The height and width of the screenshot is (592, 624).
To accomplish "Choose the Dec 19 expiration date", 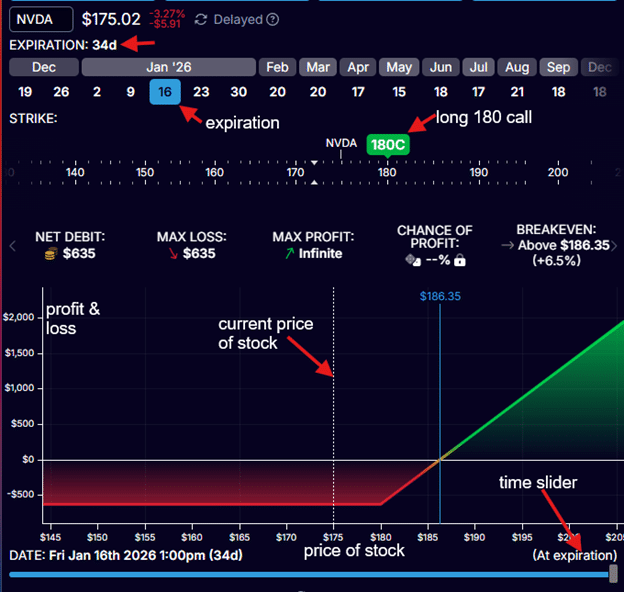I will (25, 92).
